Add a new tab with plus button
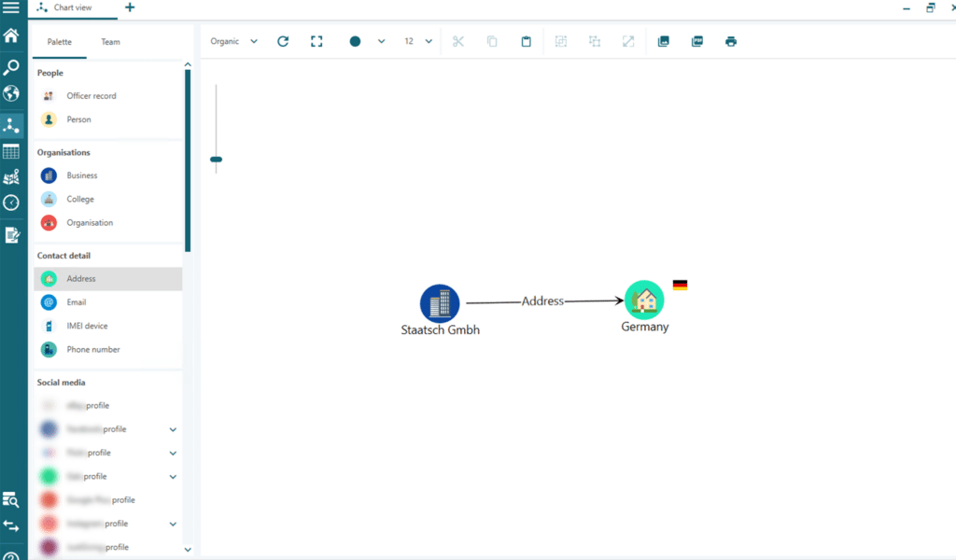Viewport: 956px width, 560px height. pyautogui.click(x=130, y=7)
